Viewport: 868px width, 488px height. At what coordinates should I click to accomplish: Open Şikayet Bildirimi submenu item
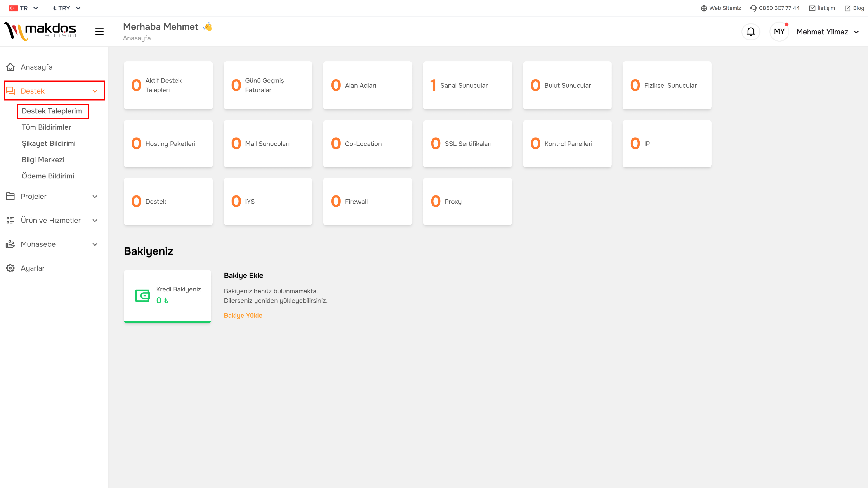pyautogui.click(x=49, y=143)
